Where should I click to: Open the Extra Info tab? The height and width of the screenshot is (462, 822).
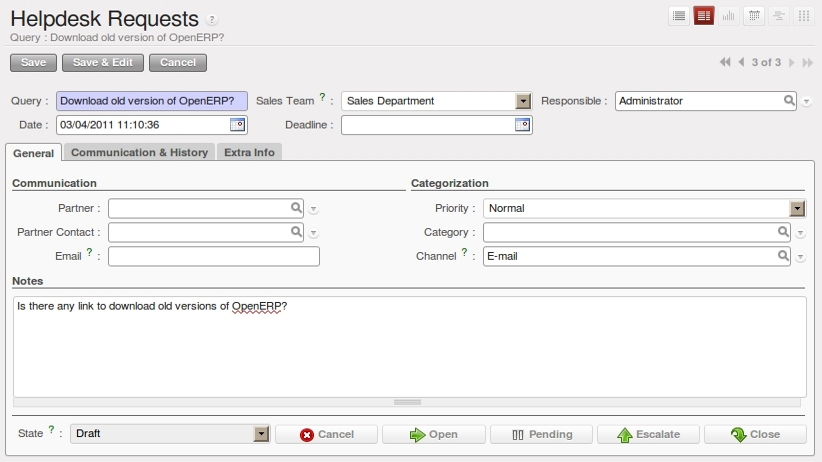click(249, 152)
